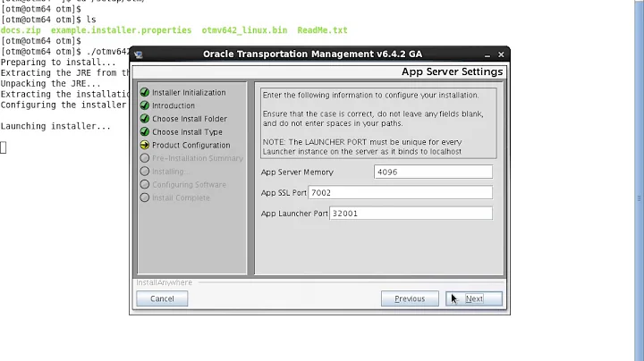Click the 'App Launcher Port' label
Viewport: 644px width, 361px height.
294,214
